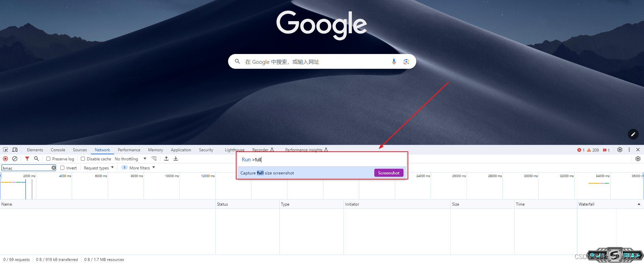644x263 pixels.
Task: Toggle the Invert filter checkbox
Action: (62, 168)
